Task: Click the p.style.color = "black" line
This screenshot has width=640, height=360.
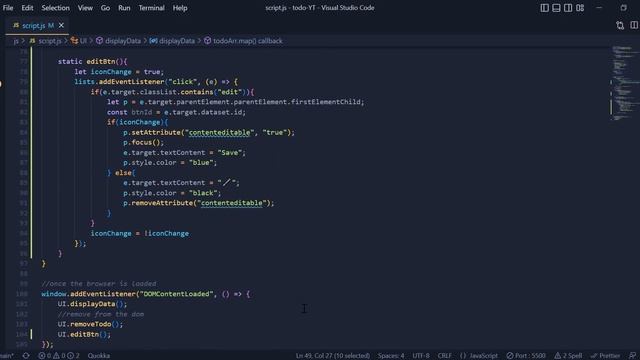Action: [x=172, y=193]
